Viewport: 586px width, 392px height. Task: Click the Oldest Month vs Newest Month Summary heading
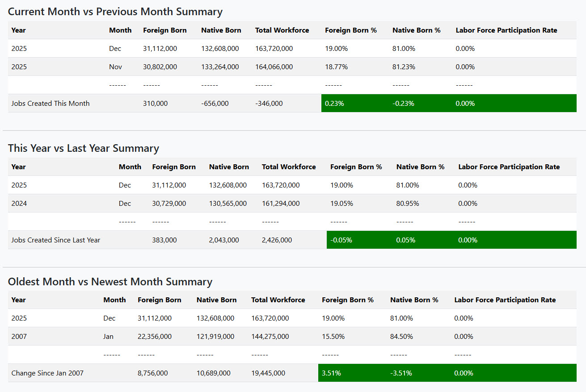click(x=110, y=282)
